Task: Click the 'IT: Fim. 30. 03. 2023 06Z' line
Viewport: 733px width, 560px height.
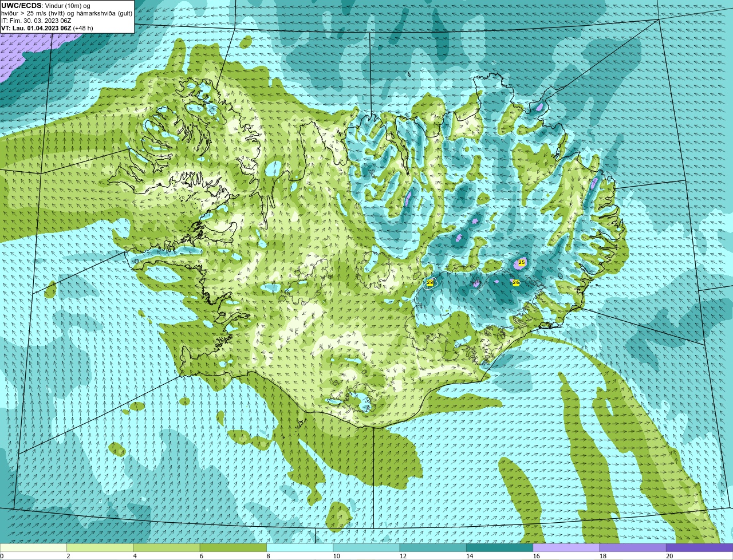Action: click(36, 21)
